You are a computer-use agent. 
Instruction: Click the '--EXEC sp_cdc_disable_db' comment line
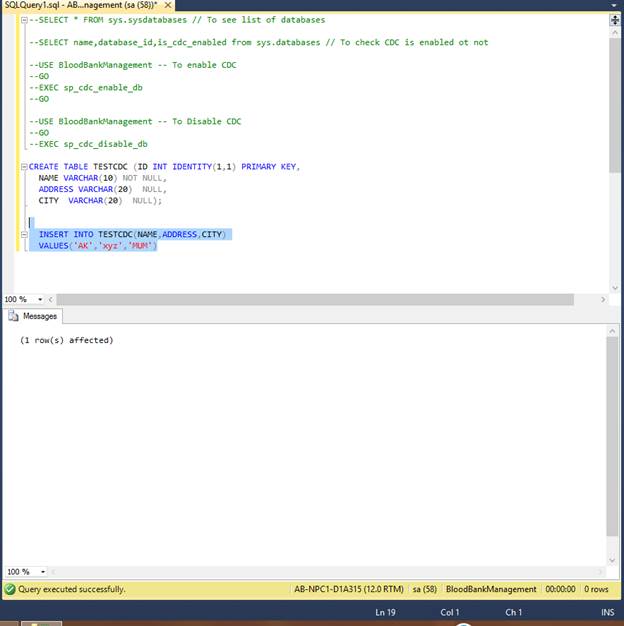[x=88, y=144]
